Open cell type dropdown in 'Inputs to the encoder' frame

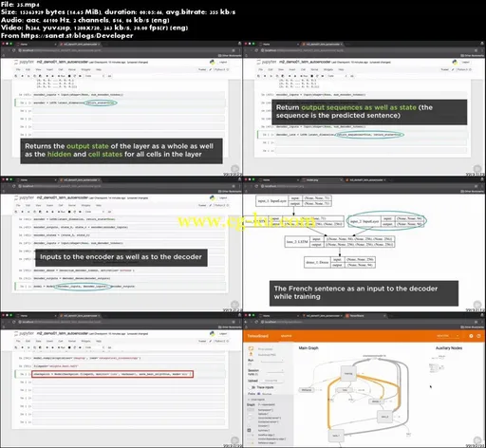click(94, 212)
